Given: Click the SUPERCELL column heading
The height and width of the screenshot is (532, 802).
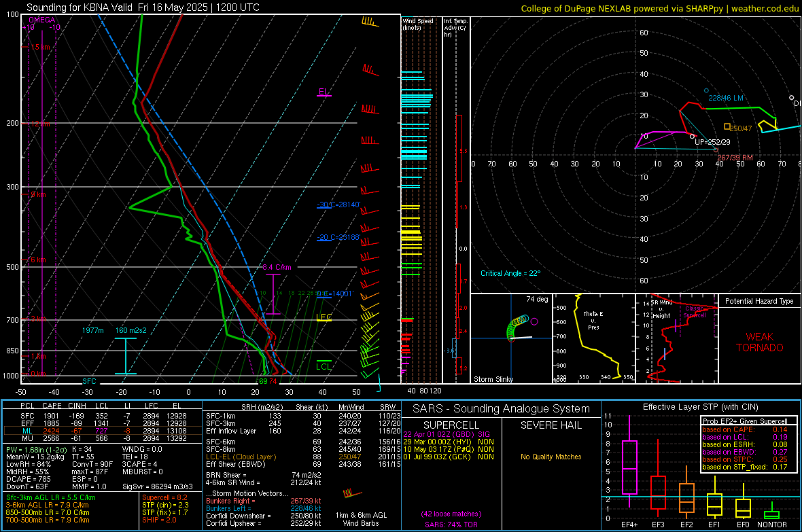Looking at the screenshot, I should click(451, 425).
